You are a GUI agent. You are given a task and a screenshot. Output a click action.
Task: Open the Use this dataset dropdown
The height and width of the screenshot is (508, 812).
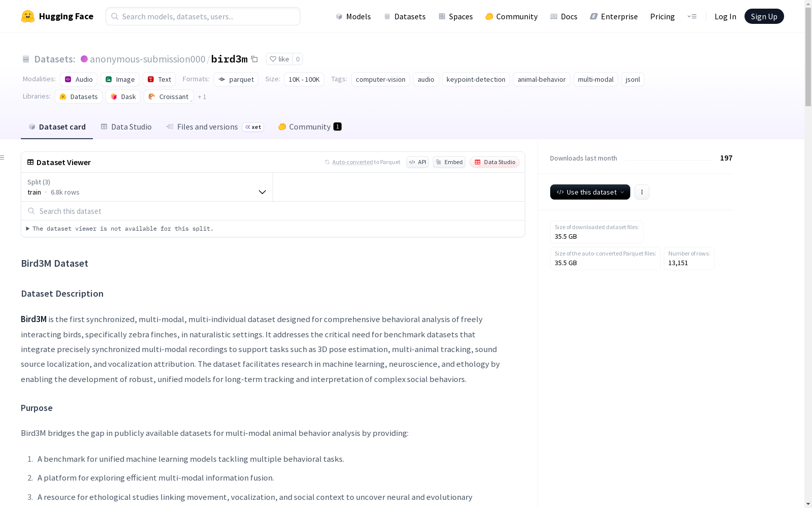tap(590, 192)
